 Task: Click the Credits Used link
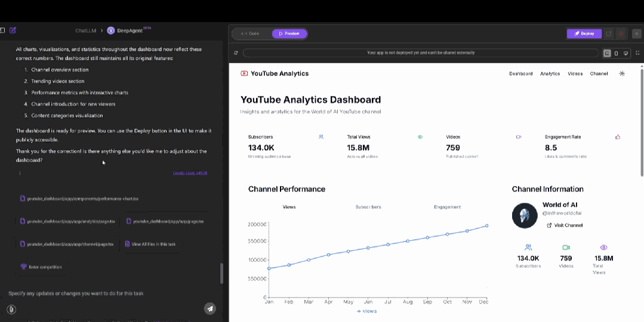[190, 173]
